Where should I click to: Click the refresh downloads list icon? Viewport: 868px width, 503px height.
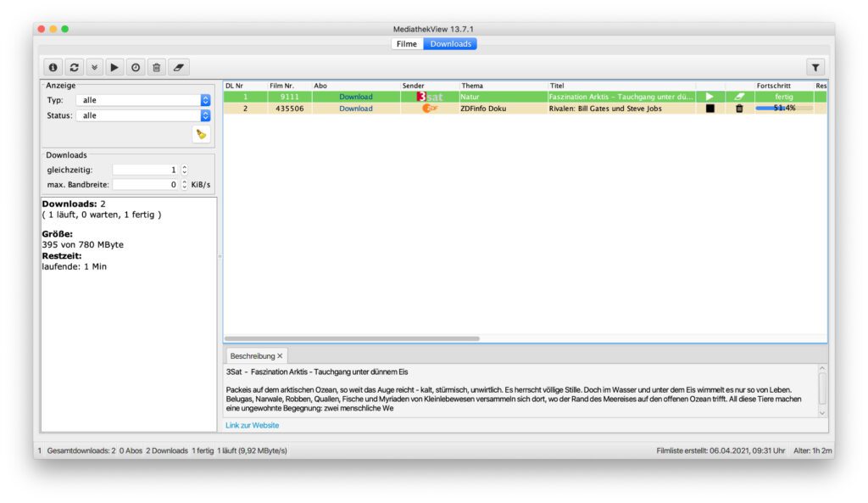tap(74, 67)
